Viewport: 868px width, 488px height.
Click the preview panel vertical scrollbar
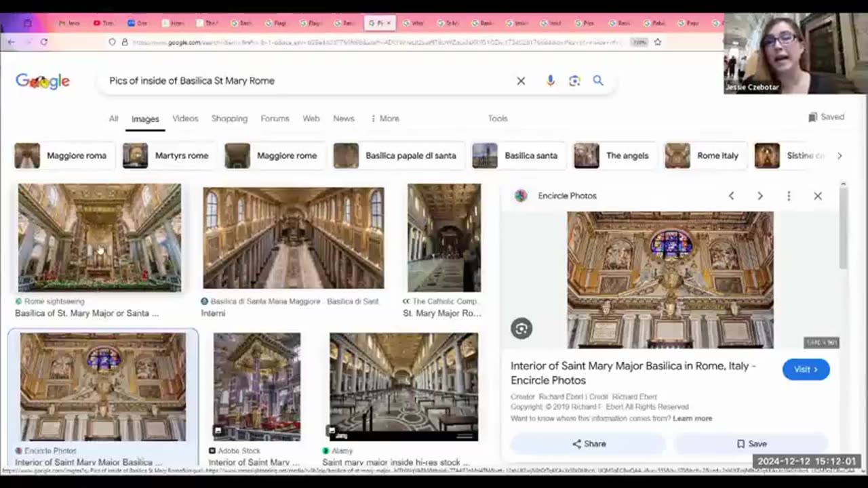(x=843, y=228)
